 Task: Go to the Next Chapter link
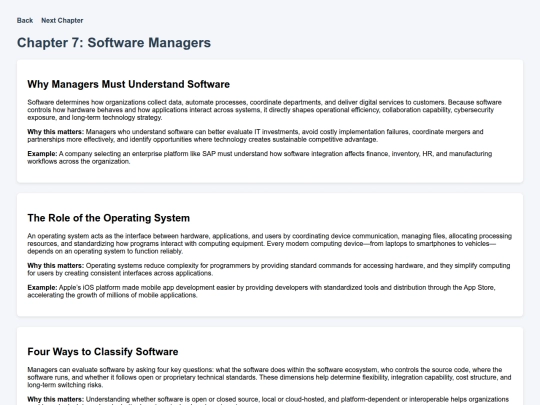(x=62, y=20)
